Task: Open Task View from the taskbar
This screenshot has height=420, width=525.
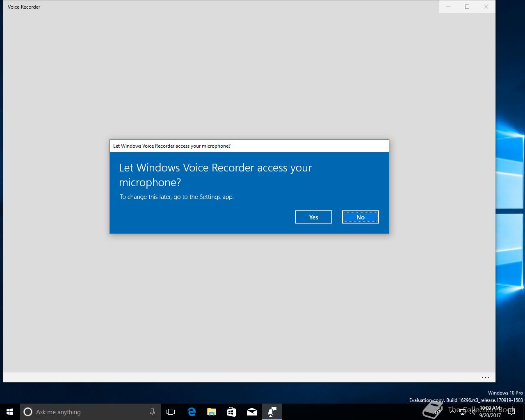Action: pyautogui.click(x=171, y=412)
